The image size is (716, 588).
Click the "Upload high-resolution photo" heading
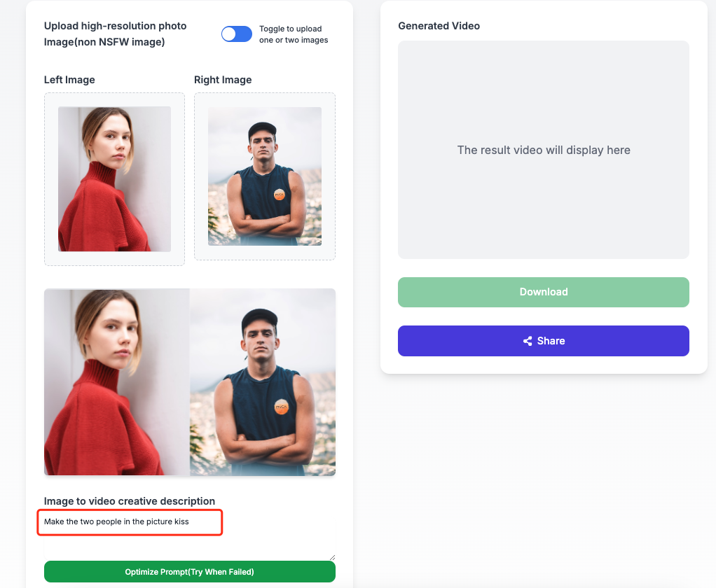tap(116, 26)
